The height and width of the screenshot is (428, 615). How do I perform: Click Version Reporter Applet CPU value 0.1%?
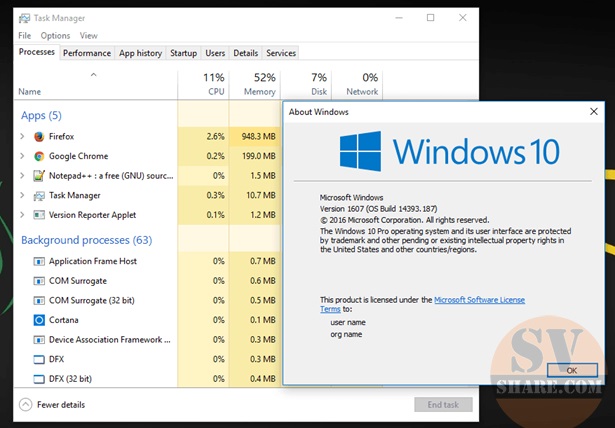point(215,215)
